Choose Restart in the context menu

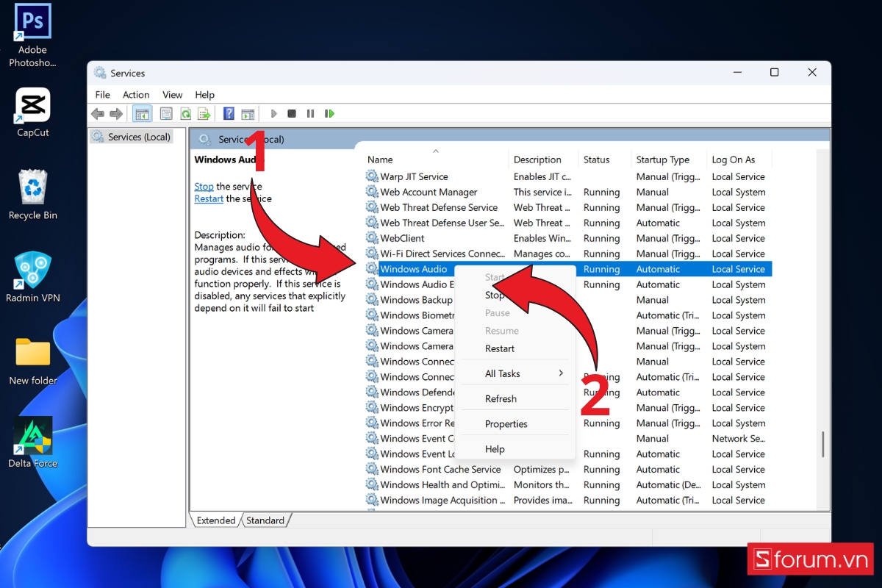click(x=500, y=348)
